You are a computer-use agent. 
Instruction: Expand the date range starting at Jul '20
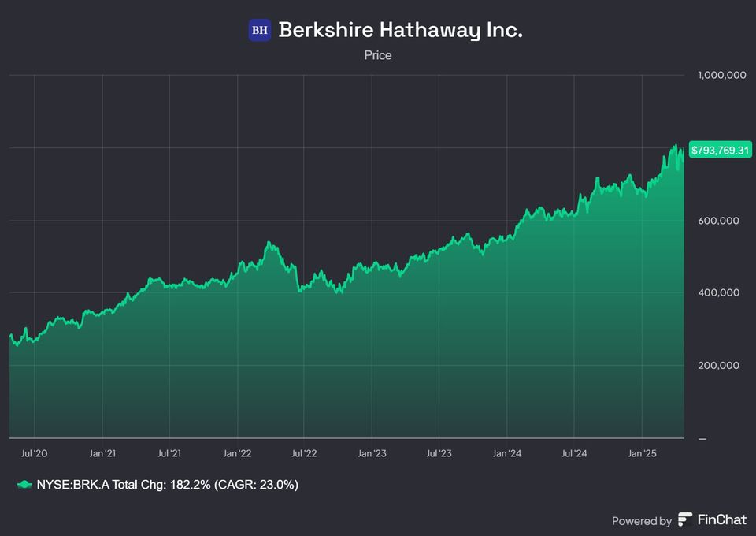[34, 453]
